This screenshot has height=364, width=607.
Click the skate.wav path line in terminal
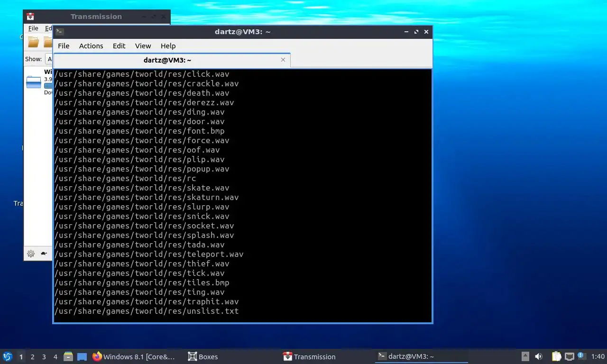142,188
